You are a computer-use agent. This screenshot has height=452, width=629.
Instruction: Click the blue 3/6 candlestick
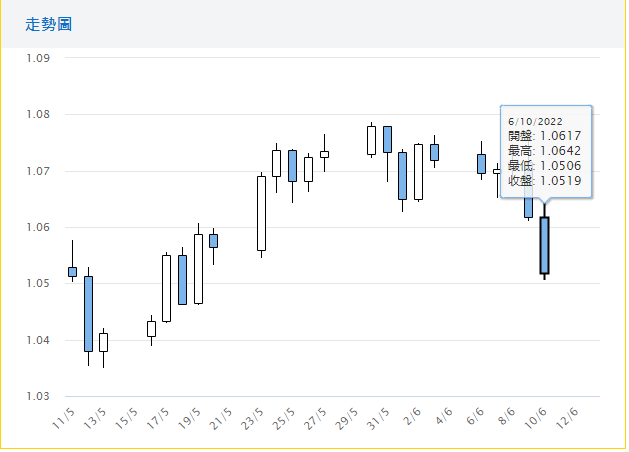pyautogui.click(x=434, y=152)
